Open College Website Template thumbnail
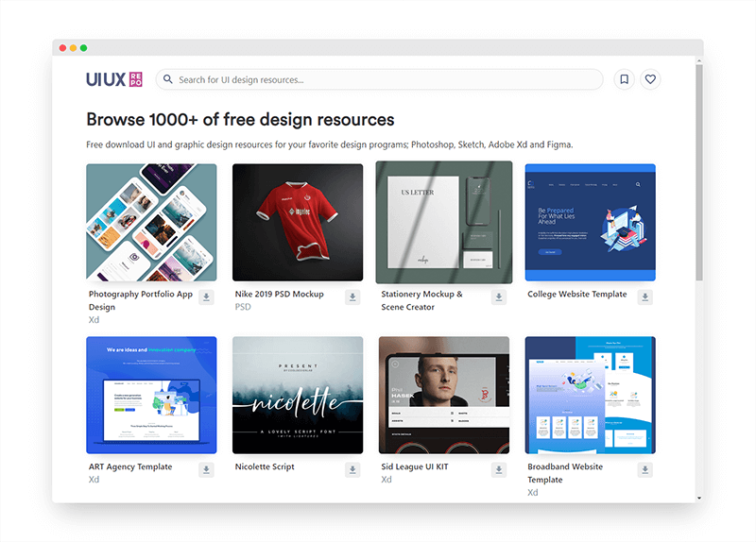Screen dimensions: 756x542 coord(590,223)
